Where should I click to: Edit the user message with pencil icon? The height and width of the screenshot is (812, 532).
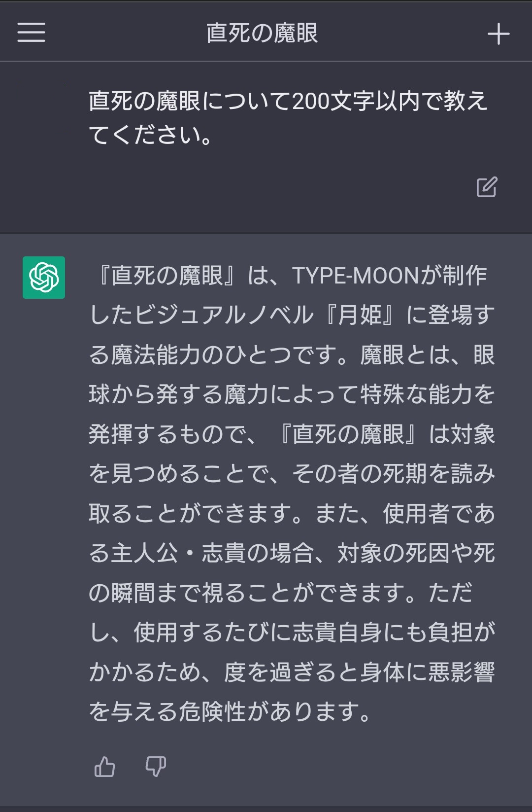[x=487, y=187]
